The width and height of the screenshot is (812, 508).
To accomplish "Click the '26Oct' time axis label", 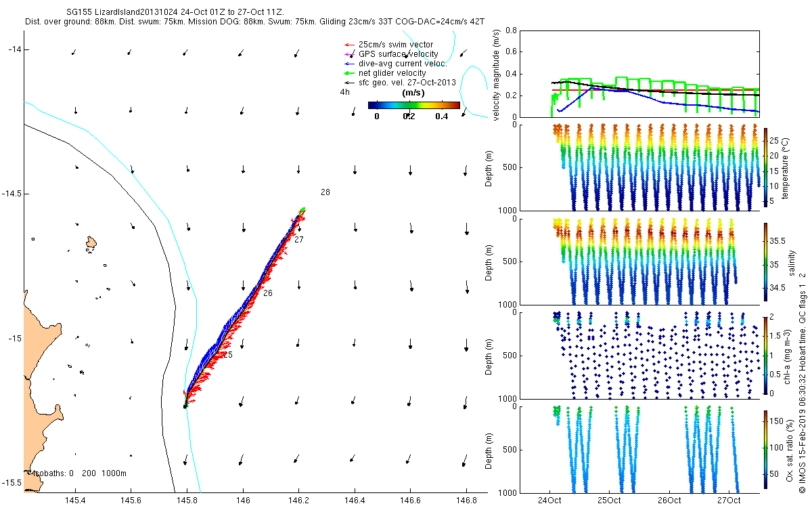I will [x=669, y=501].
